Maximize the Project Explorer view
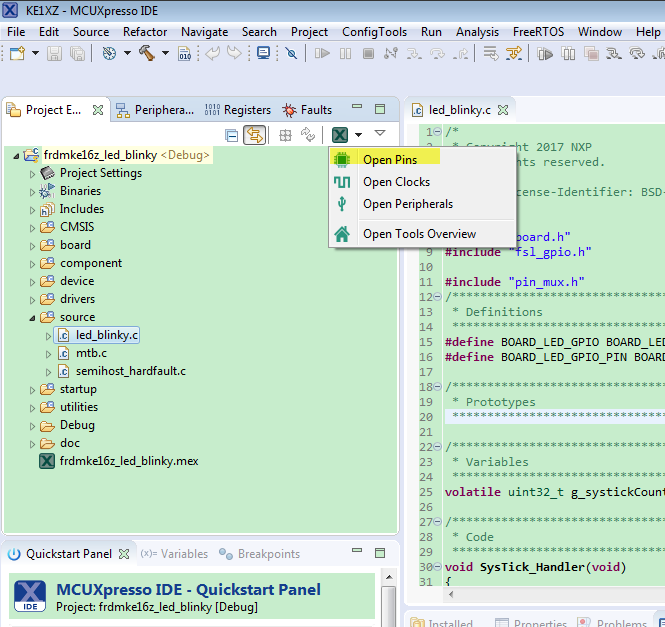Viewport: 665px width, 627px height. [380, 109]
